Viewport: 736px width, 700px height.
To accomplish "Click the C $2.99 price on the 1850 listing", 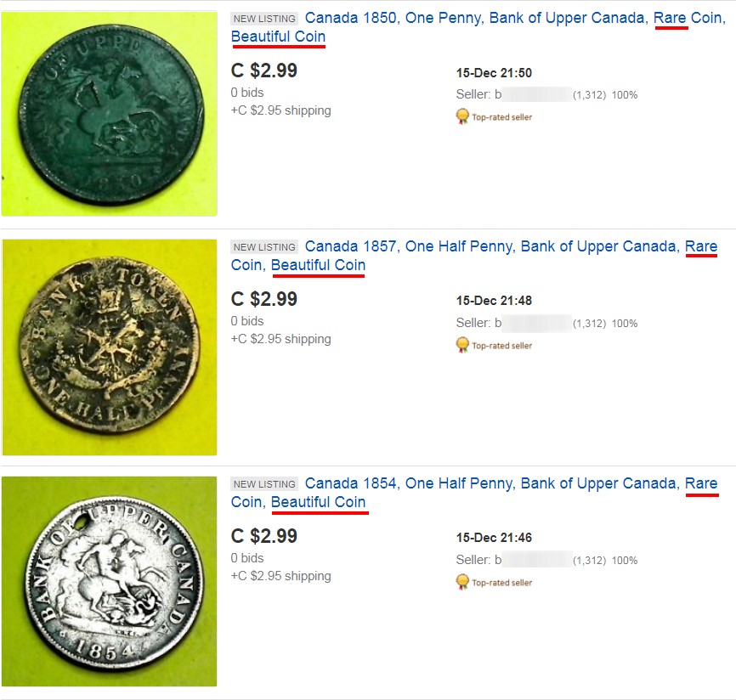I will point(263,71).
